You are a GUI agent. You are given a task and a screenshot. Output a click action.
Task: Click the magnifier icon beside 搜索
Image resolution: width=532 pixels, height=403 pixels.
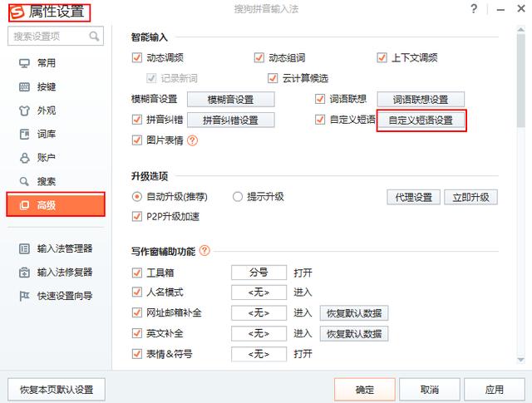point(24,181)
